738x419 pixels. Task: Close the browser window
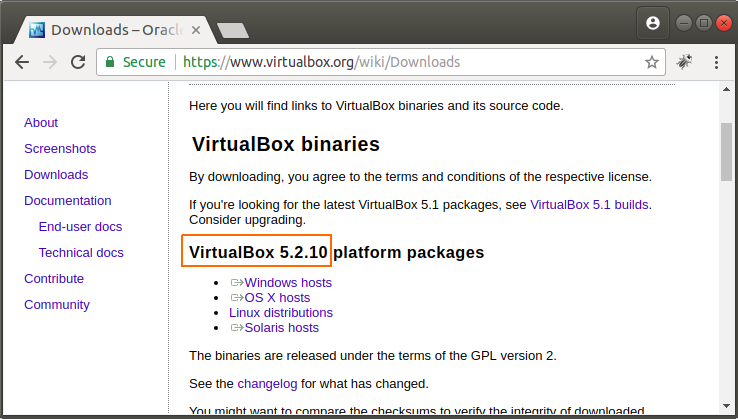tap(724, 23)
